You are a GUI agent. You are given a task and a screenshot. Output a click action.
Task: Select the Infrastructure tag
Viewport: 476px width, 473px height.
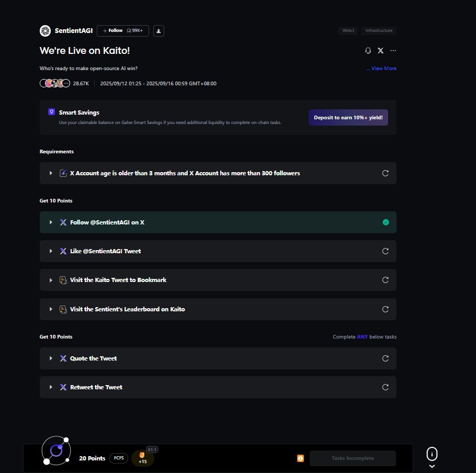pos(379,30)
